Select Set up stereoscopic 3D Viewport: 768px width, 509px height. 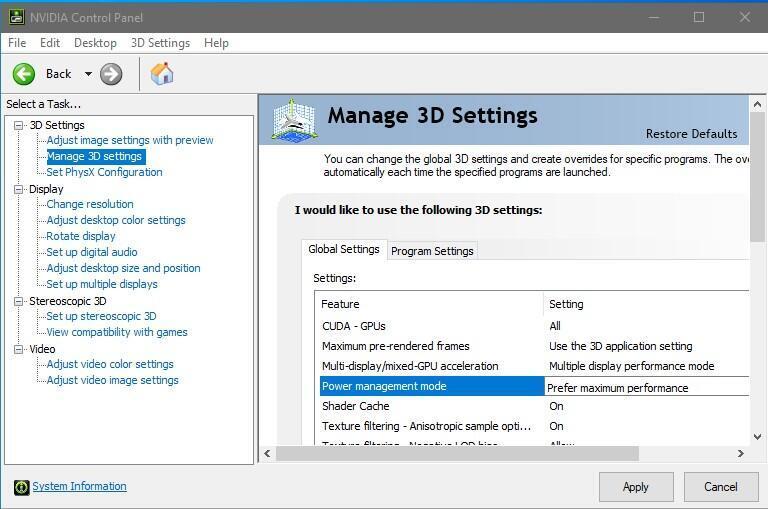(101, 316)
